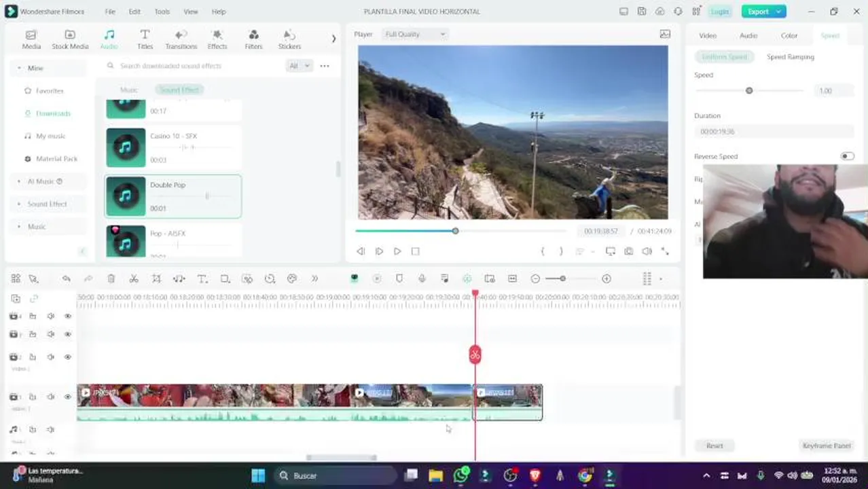Expand the Sound Effect section
This screenshot has width=868, height=489.
click(x=48, y=204)
